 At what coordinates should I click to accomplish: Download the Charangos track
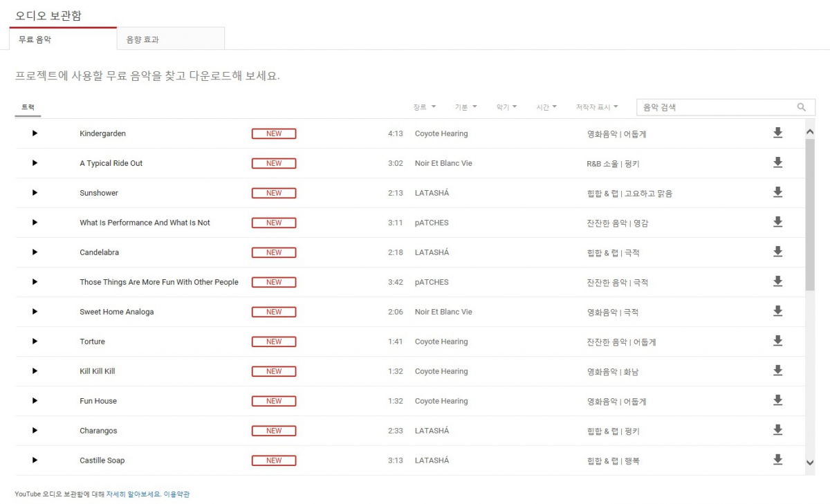pyautogui.click(x=777, y=430)
